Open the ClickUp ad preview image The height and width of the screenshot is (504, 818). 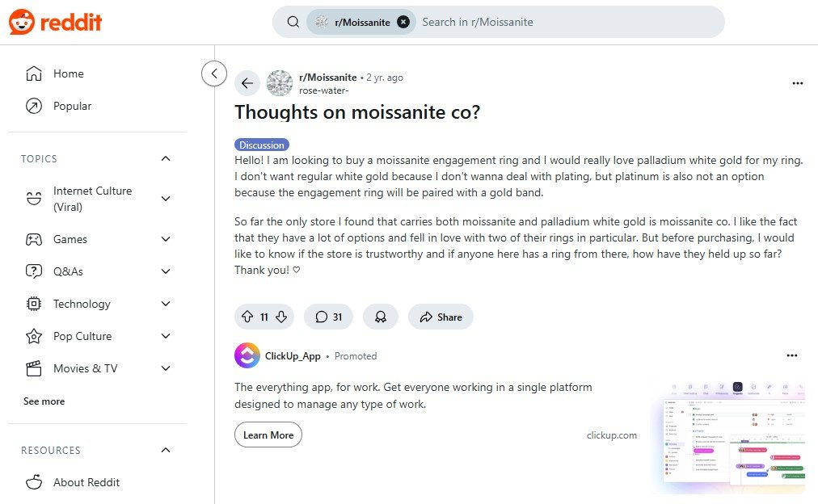tap(729, 437)
